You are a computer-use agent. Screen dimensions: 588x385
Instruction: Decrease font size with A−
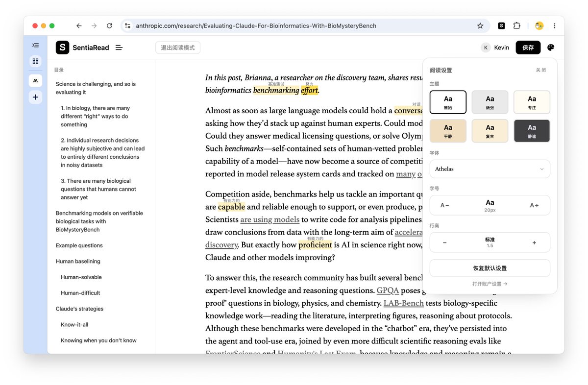pyautogui.click(x=445, y=205)
